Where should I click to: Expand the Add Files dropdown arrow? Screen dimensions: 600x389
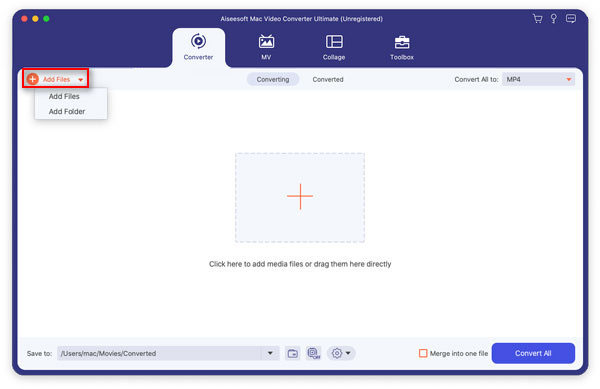pyautogui.click(x=81, y=80)
